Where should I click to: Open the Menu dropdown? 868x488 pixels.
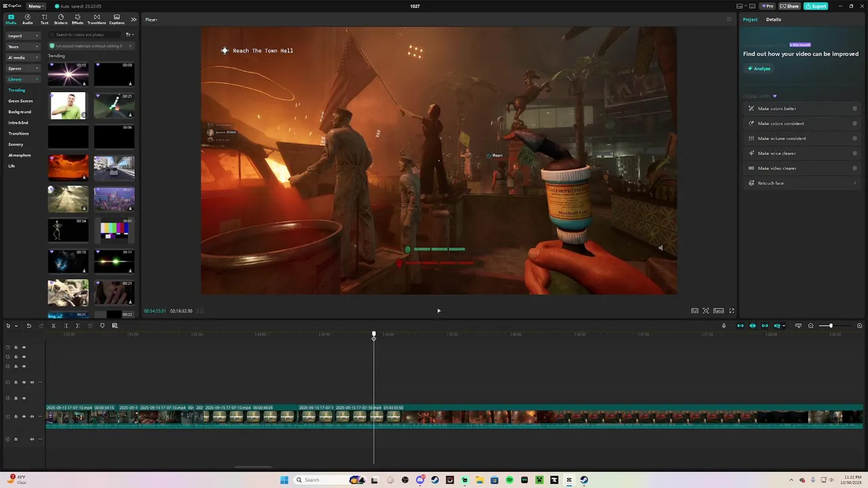(x=36, y=6)
